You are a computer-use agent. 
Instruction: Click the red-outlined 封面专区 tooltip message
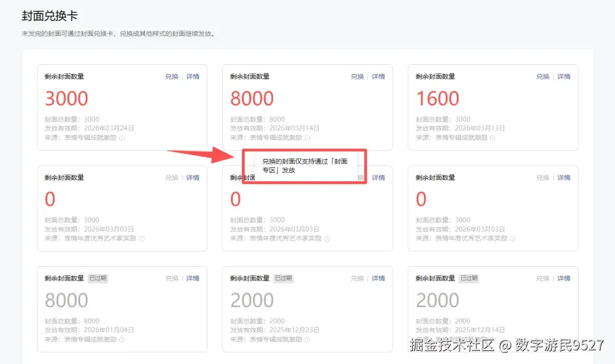304,166
